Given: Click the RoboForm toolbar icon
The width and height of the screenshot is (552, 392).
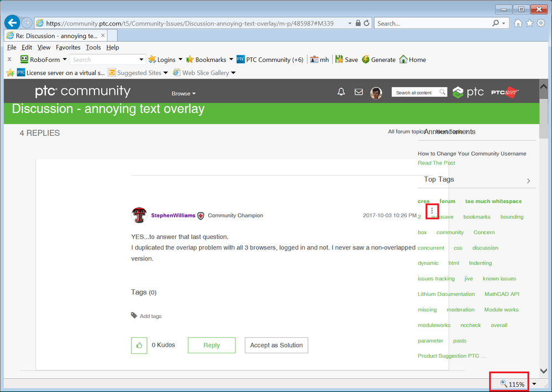Looking at the screenshot, I should [24, 59].
